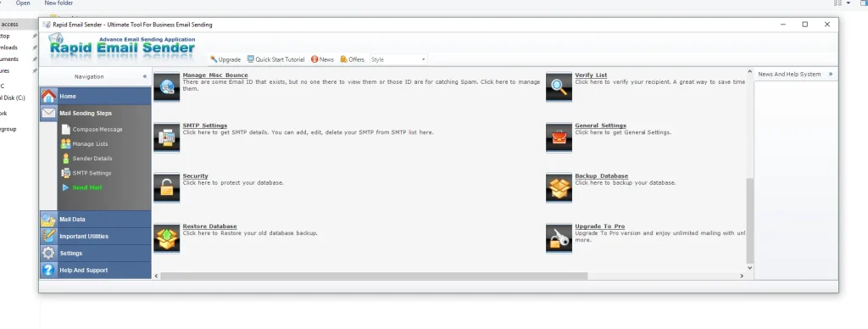Open the Mail Data section
The image size is (868, 329).
click(x=95, y=220)
